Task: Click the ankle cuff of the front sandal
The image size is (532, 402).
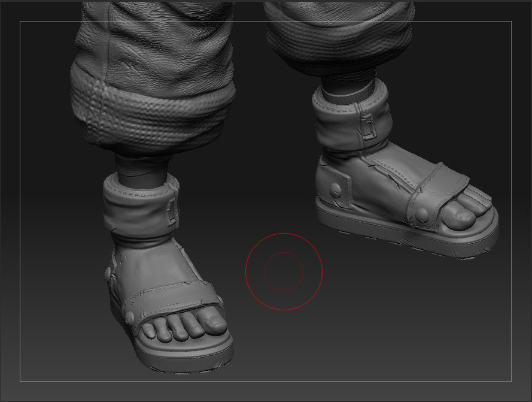Action: (x=142, y=207)
